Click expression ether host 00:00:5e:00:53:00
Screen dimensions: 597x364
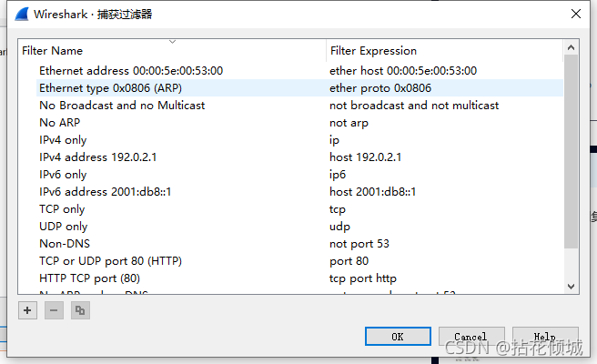click(403, 71)
